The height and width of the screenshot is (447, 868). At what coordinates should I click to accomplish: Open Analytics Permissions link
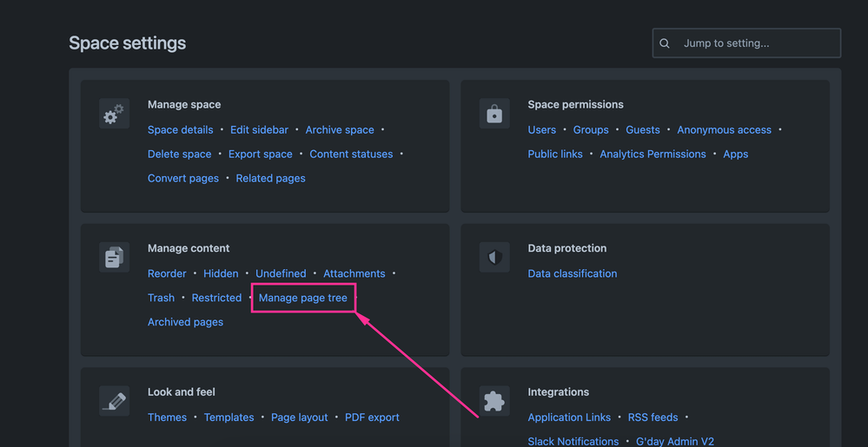653,154
